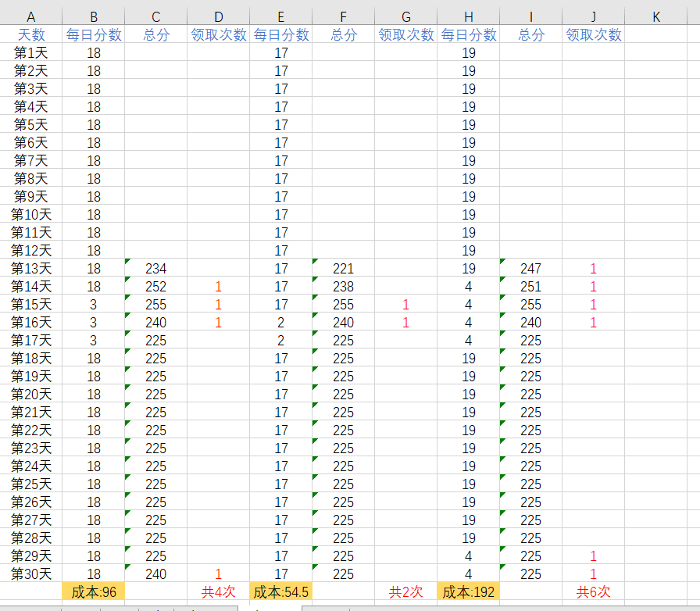Click the 第1天 row label cell
700x611 pixels.
pyautogui.click(x=31, y=52)
